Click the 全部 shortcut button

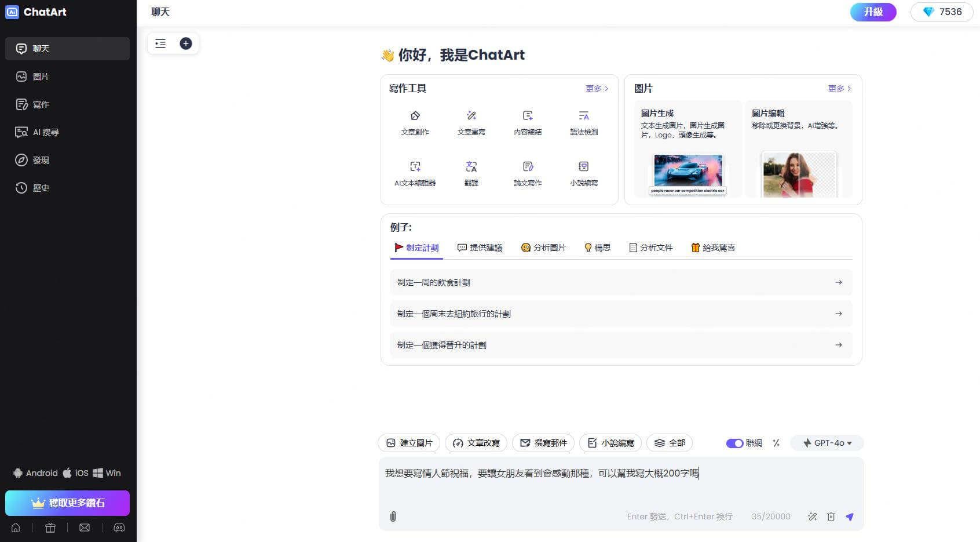(x=670, y=443)
